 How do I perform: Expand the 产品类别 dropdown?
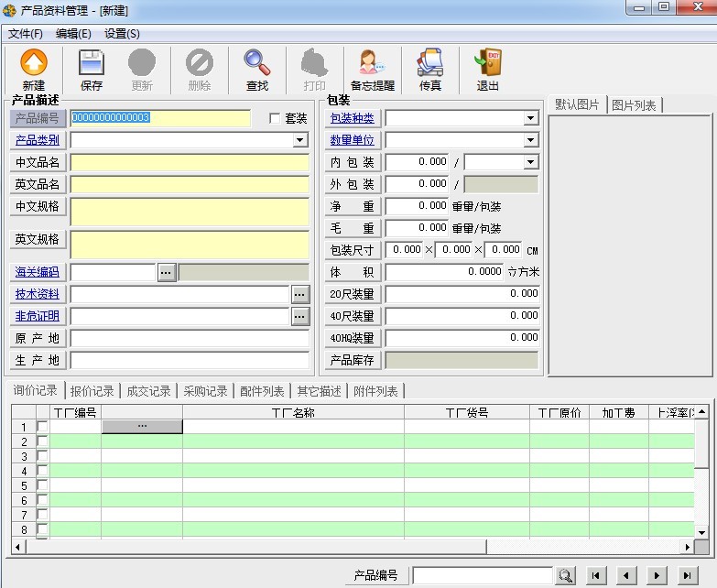[300, 140]
